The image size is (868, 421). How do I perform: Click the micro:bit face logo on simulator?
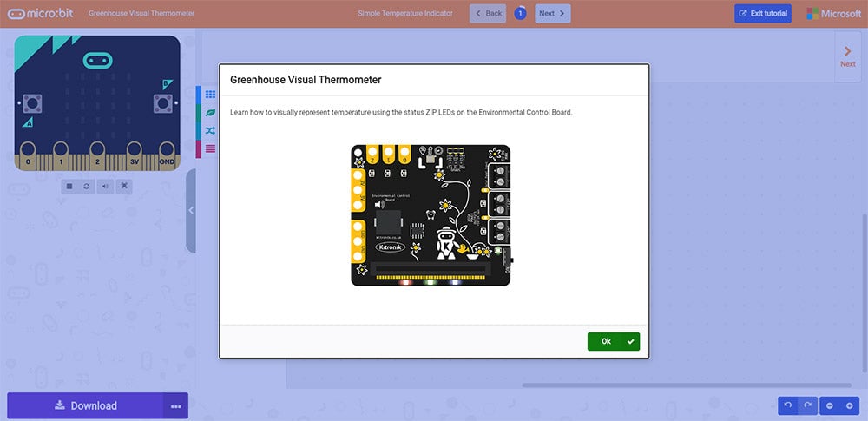point(97,61)
